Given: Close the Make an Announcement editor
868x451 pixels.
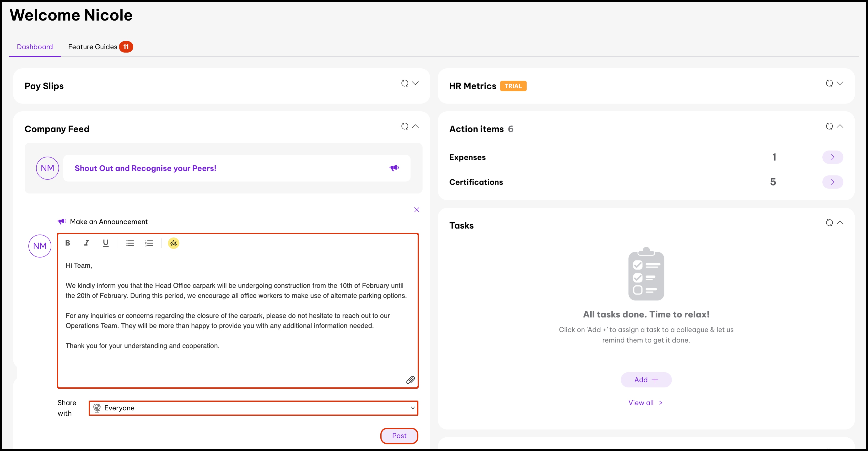Looking at the screenshot, I should [x=417, y=210].
